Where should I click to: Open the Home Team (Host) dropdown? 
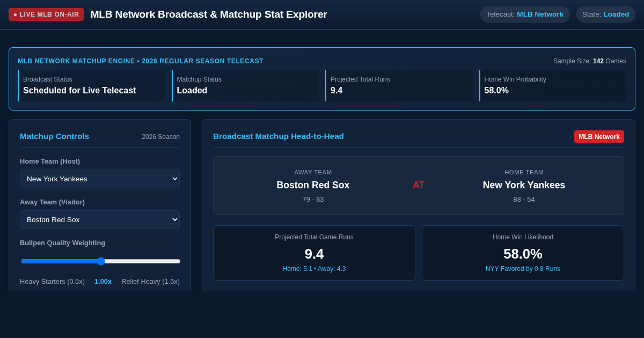[100, 179]
